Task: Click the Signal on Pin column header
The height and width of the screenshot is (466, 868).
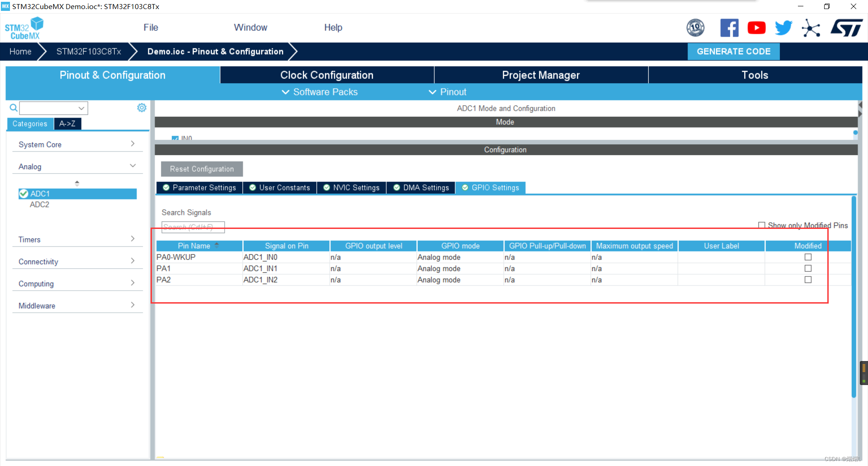Action: coord(287,246)
